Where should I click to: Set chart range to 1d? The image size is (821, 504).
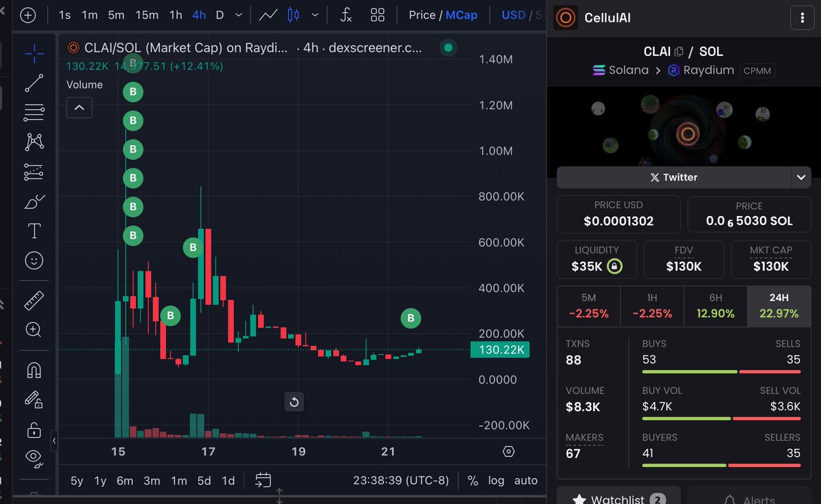229,481
